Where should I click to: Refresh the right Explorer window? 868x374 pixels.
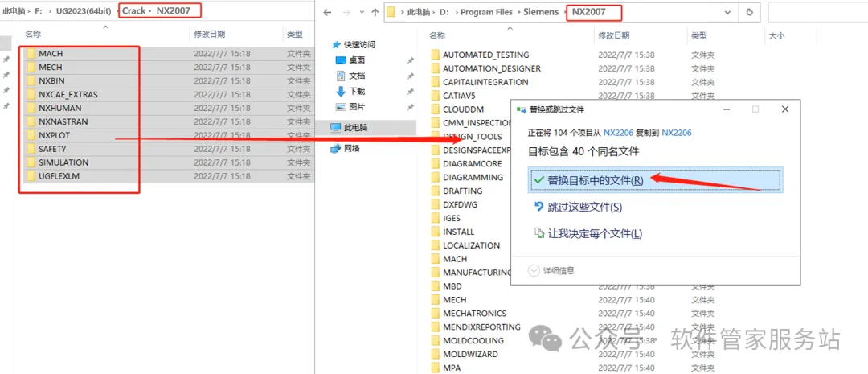click(750, 11)
